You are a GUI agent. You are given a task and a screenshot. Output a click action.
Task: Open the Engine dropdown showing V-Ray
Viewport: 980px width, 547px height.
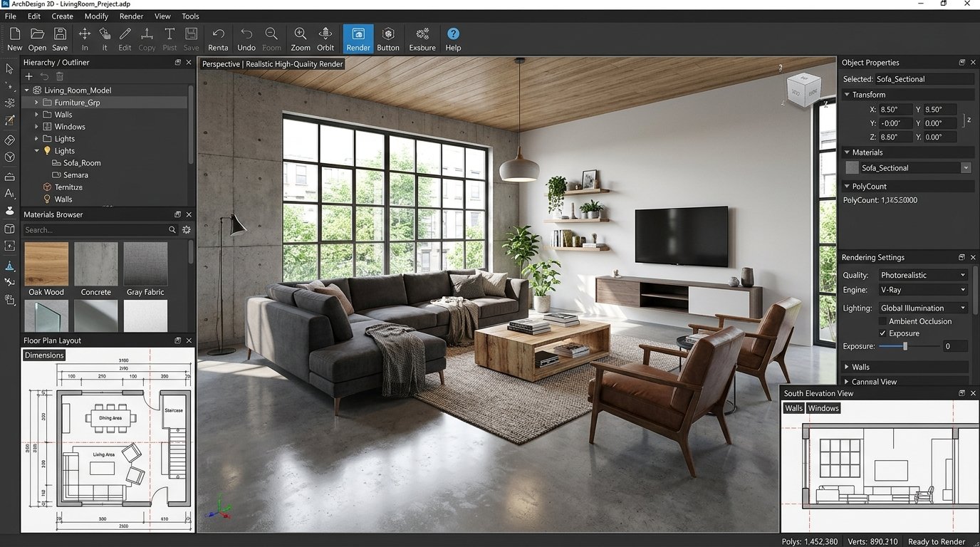[x=922, y=290]
